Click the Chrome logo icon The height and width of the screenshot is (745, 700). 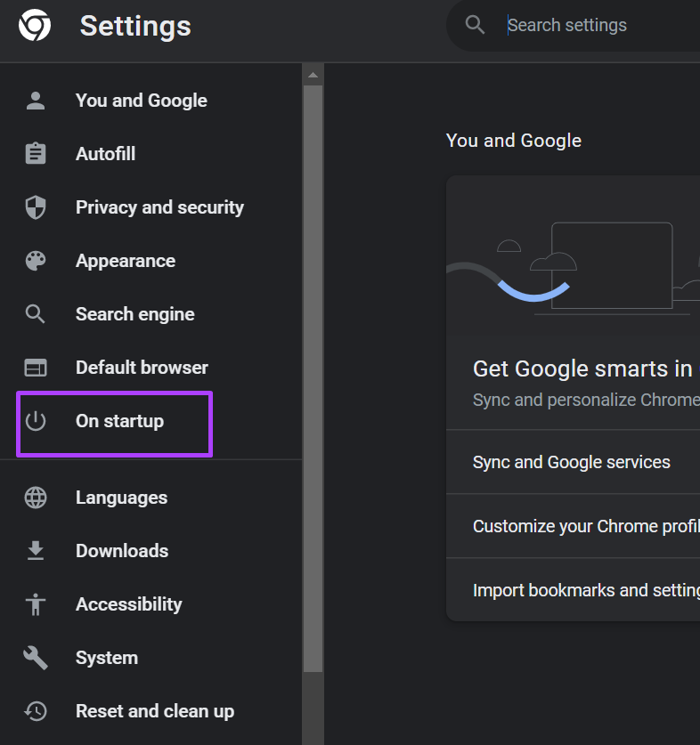[x=35, y=25]
